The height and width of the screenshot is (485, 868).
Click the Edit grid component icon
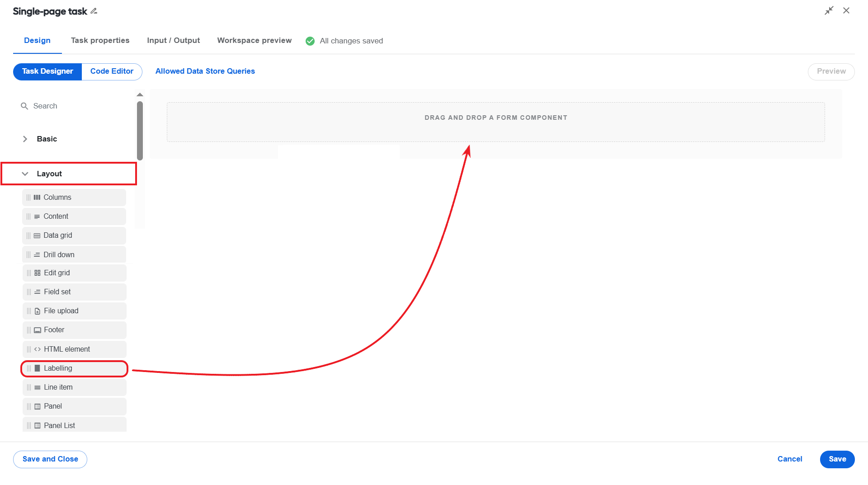[x=38, y=273]
